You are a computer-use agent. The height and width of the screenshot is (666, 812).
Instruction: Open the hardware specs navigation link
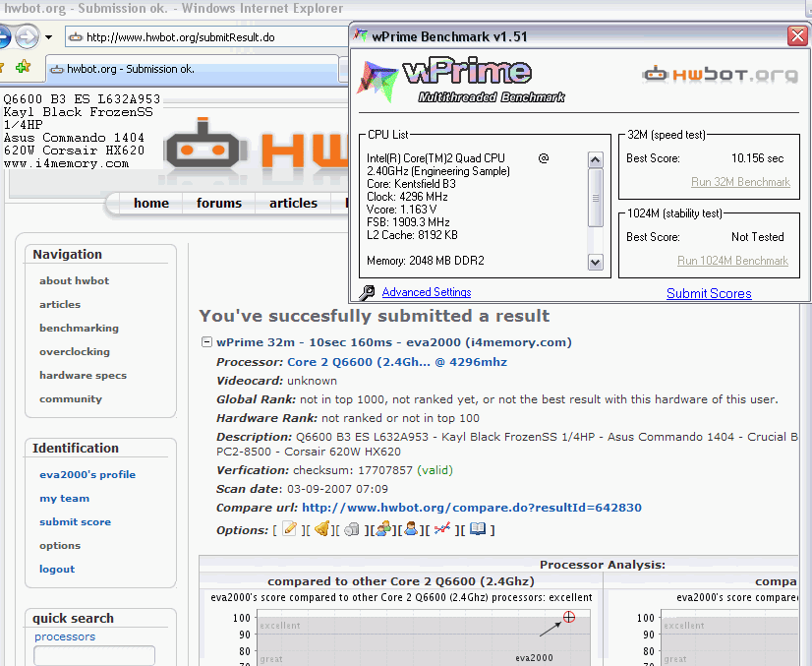tap(83, 375)
